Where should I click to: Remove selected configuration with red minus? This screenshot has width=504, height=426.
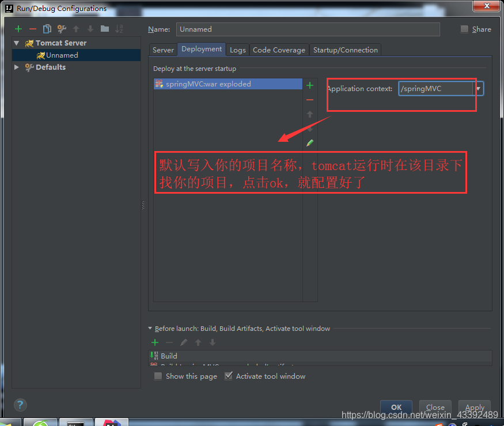pos(33,29)
